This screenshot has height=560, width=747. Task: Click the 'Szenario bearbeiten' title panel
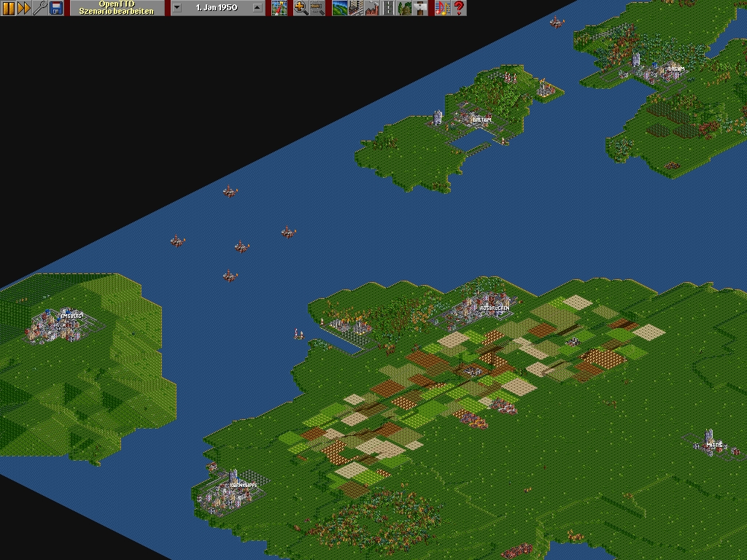[x=117, y=8]
